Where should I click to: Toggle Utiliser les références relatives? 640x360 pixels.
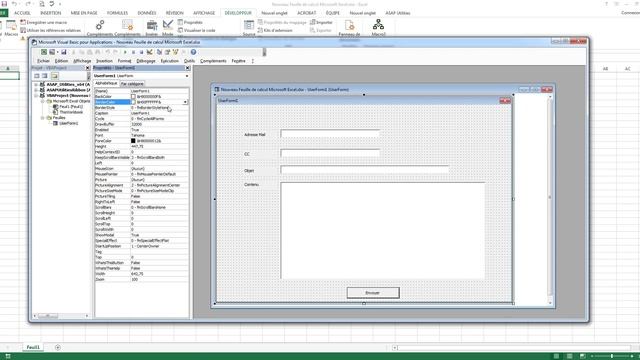point(51,30)
